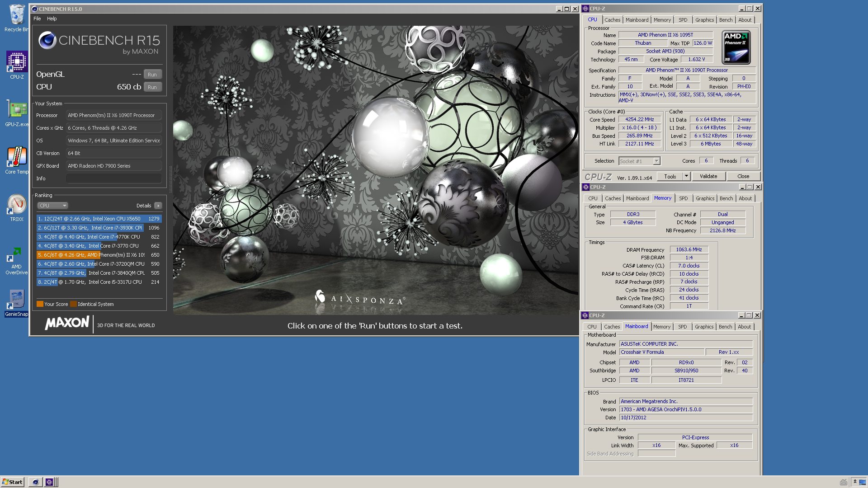Open Graphics tab in bottom Mainboard CPU-Z window
868x488 pixels.
(704, 327)
